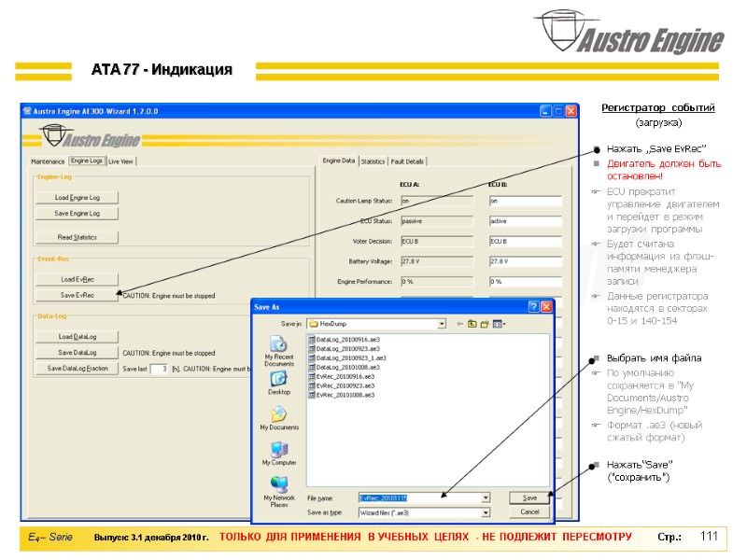Open My Recent Documents in Save As dialog
This screenshot has width=747, height=560.
(x=278, y=352)
